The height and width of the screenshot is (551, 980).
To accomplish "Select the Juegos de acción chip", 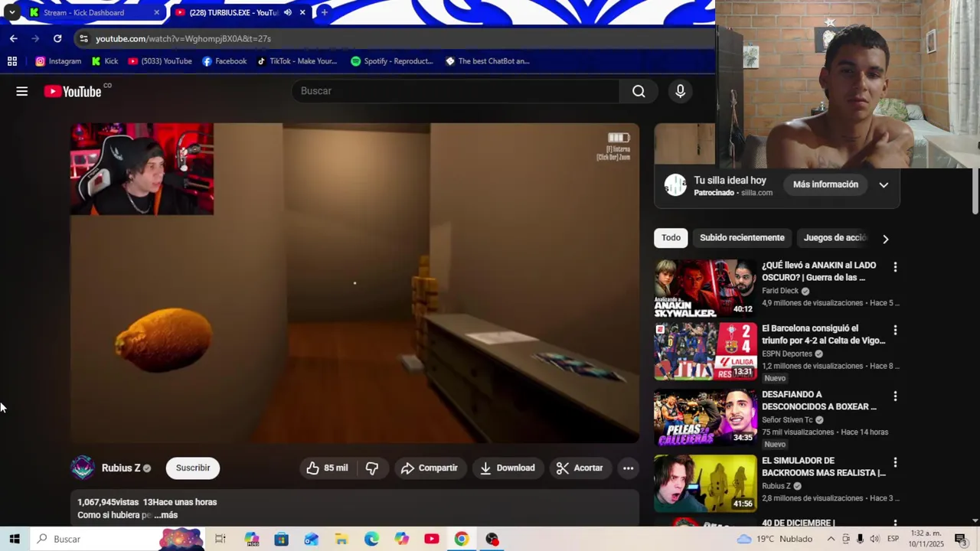I will pos(835,238).
